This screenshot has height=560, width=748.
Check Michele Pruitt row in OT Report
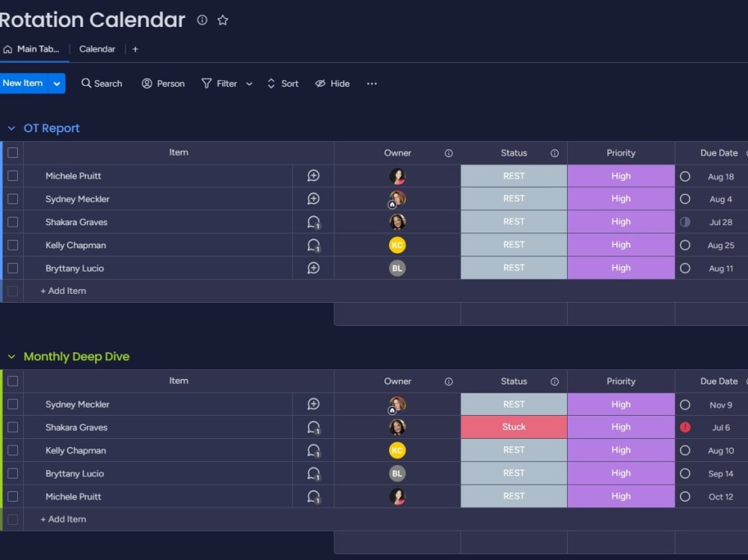(13, 176)
